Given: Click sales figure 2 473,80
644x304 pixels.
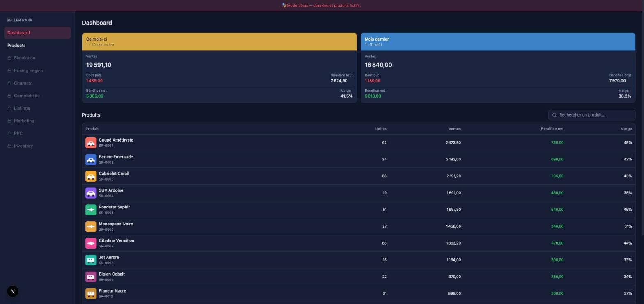Looking at the screenshot, I should click(x=453, y=143).
